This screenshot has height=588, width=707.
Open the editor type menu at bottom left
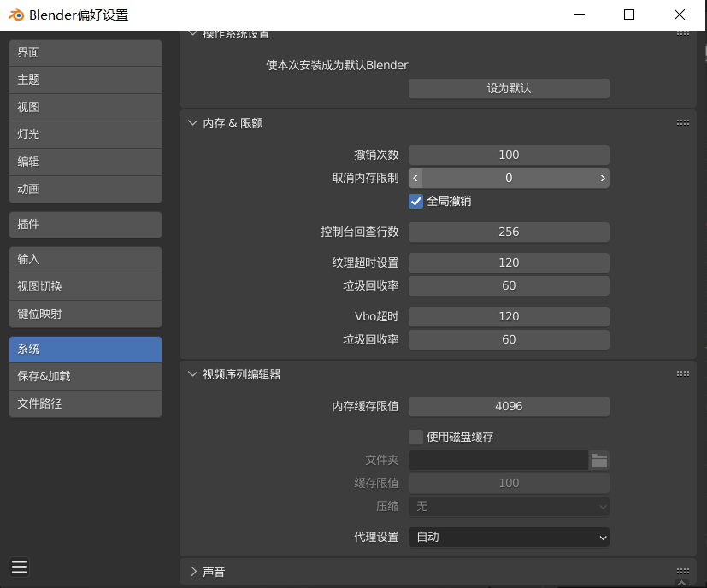pyautogui.click(x=19, y=567)
